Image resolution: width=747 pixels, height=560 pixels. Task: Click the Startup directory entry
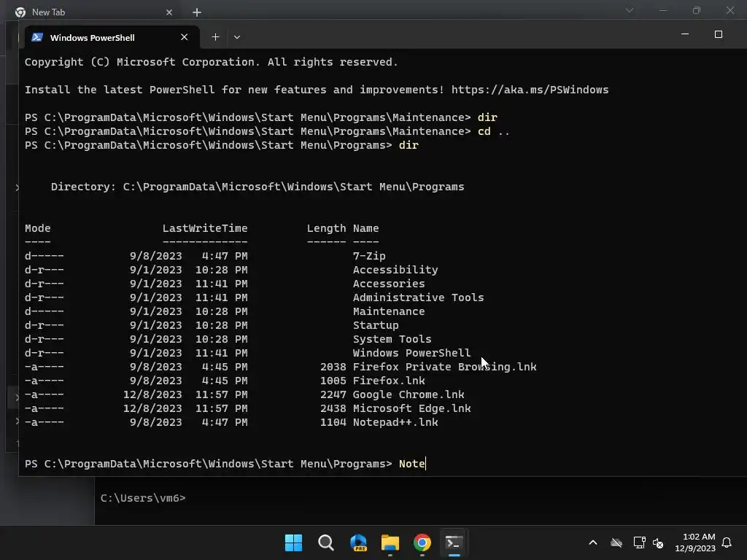(x=376, y=324)
